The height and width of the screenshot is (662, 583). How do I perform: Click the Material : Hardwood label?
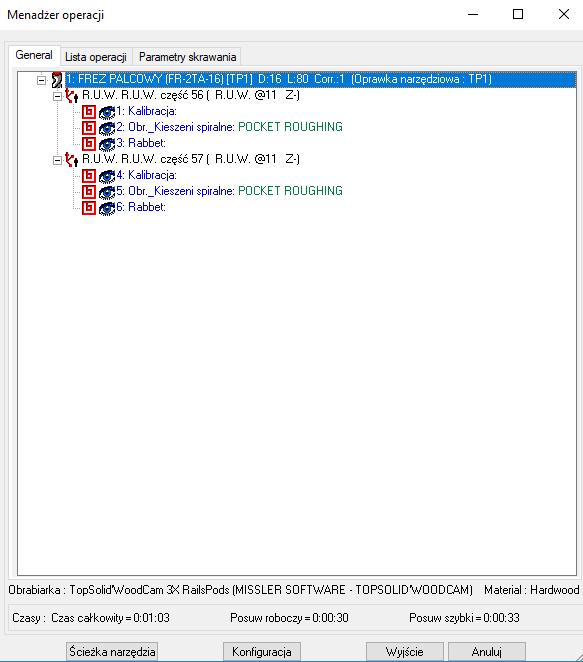pos(531,590)
